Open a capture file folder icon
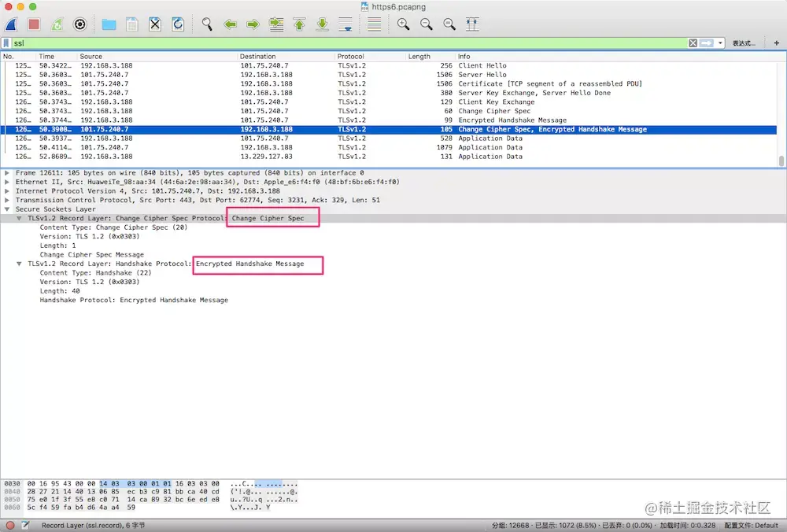Image resolution: width=787 pixels, height=532 pixels. pos(109,24)
